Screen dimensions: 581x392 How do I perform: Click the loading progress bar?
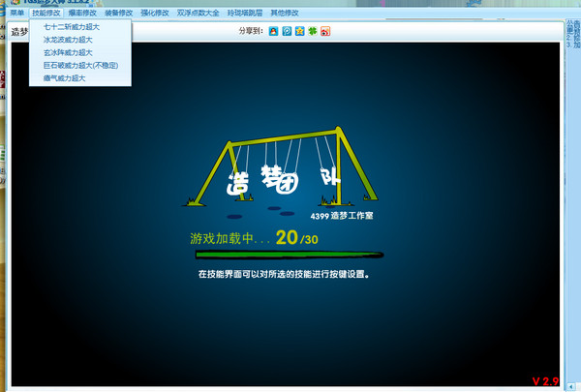point(290,255)
